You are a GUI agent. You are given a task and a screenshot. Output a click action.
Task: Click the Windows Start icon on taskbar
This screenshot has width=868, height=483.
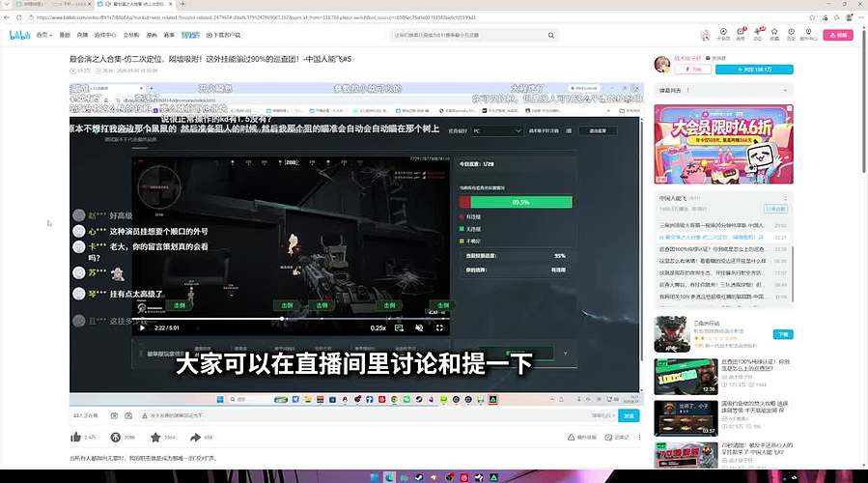pos(375,477)
